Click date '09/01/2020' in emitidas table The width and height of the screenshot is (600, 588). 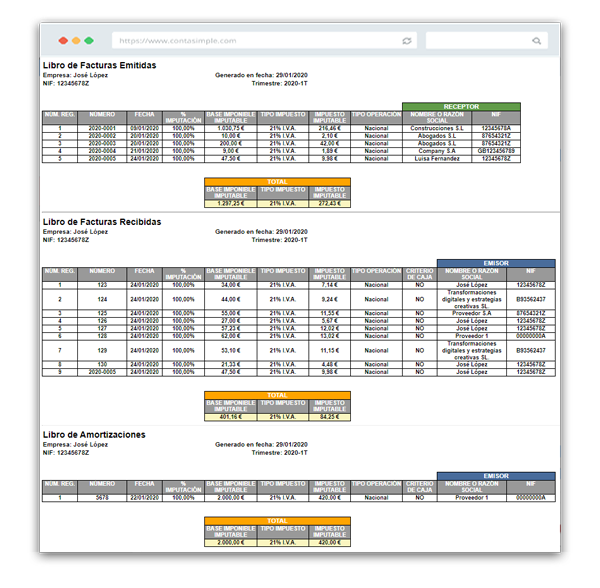(x=145, y=128)
